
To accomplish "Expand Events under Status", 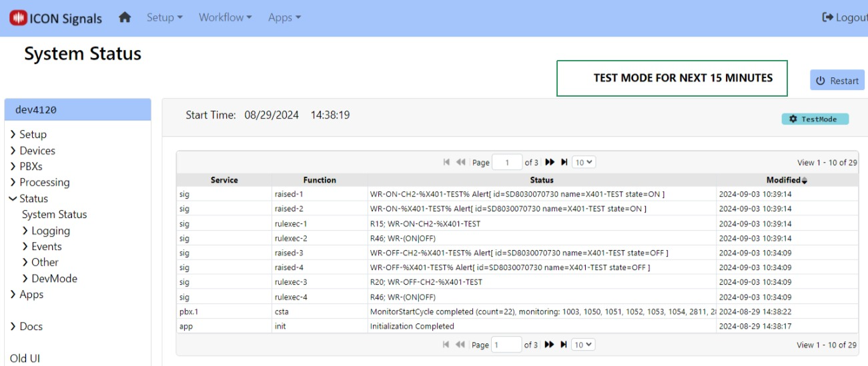I will 41,247.
